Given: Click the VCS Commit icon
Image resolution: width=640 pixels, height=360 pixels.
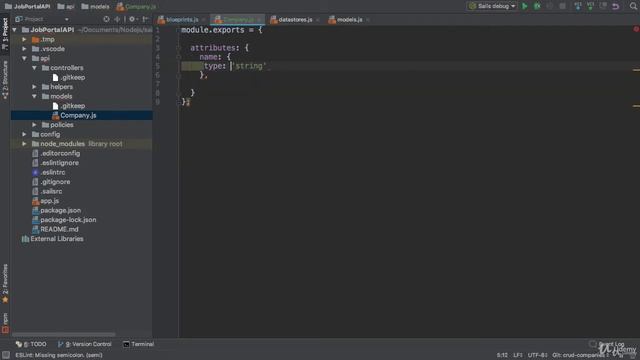Looking at the screenshot, I should (590, 6).
